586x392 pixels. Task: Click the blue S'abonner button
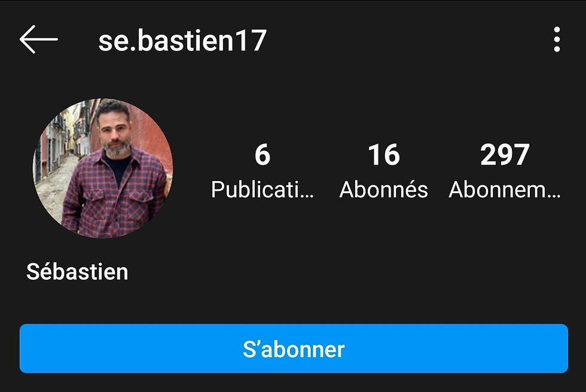(294, 348)
